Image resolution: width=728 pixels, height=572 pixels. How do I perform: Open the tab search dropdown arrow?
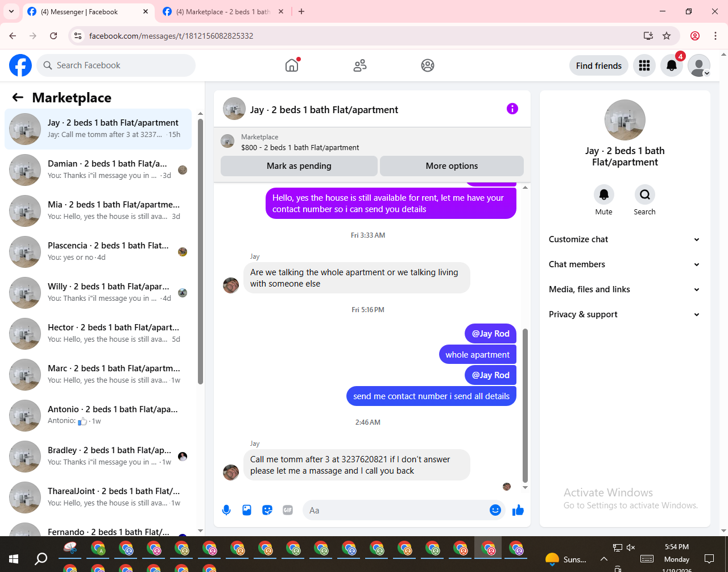[11, 11]
